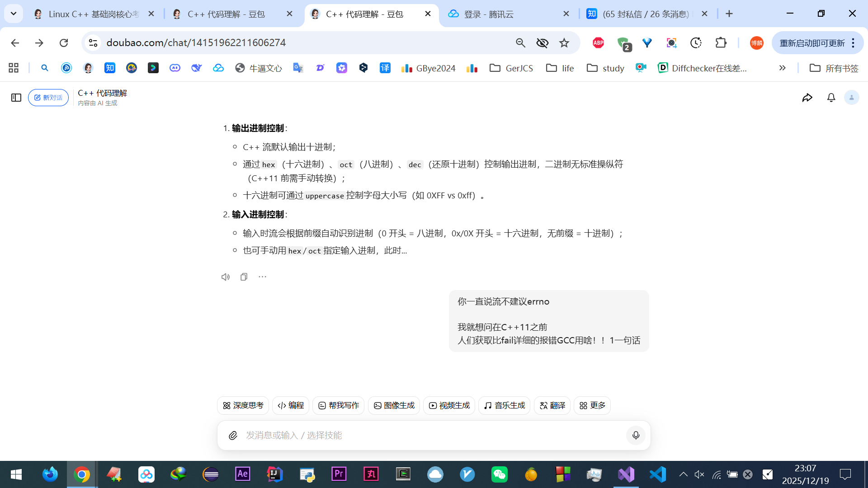
Task: Show hidden bookmarks overflow chevron
Action: coord(782,68)
